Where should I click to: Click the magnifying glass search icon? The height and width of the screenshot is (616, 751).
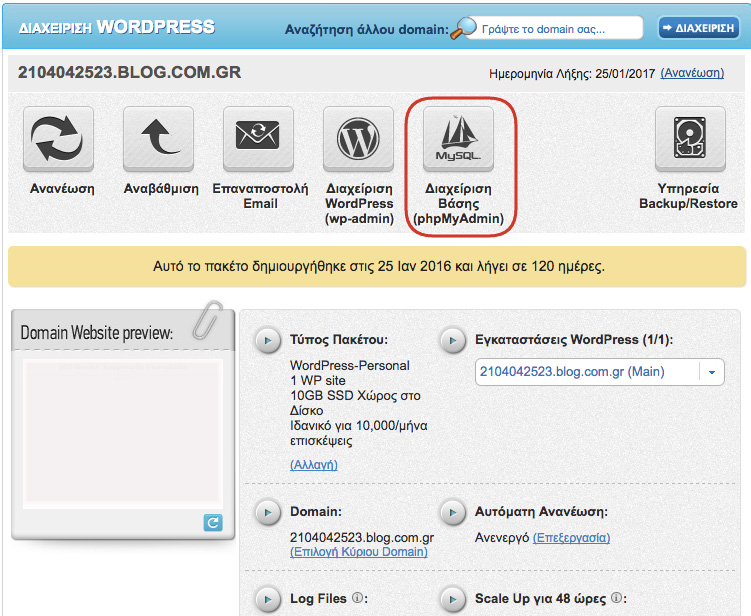[463, 28]
